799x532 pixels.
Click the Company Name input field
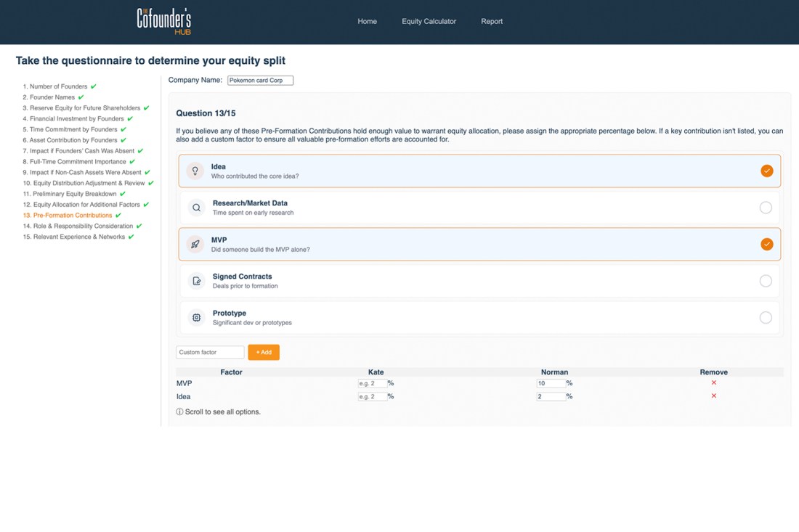click(x=260, y=80)
